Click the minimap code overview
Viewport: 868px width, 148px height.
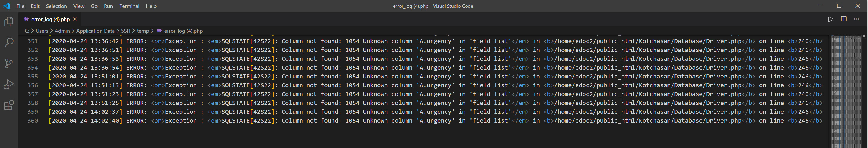(x=846, y=91)
